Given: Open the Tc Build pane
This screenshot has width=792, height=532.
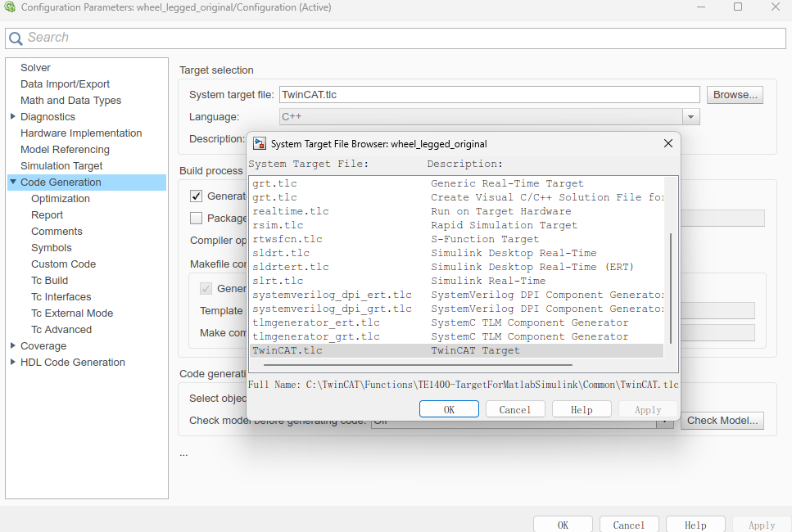Looking at the screenshot, I should tap(49, 281).
